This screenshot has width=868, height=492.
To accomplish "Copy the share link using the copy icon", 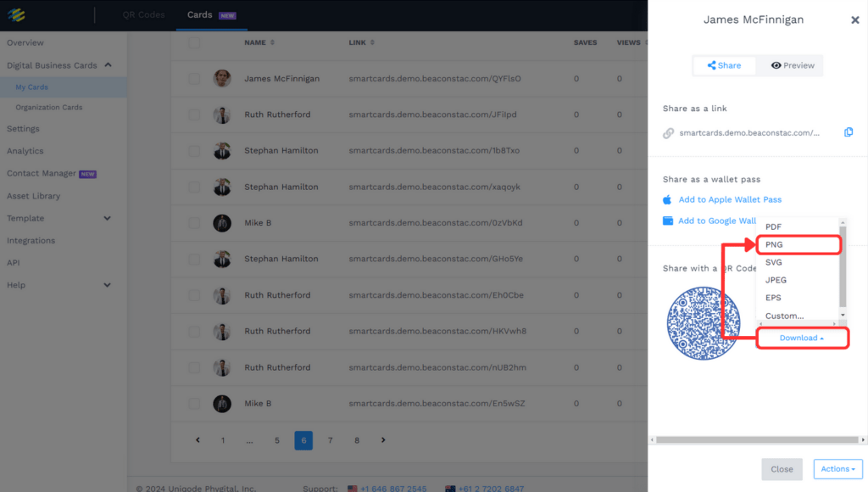I will coord(849,131).
